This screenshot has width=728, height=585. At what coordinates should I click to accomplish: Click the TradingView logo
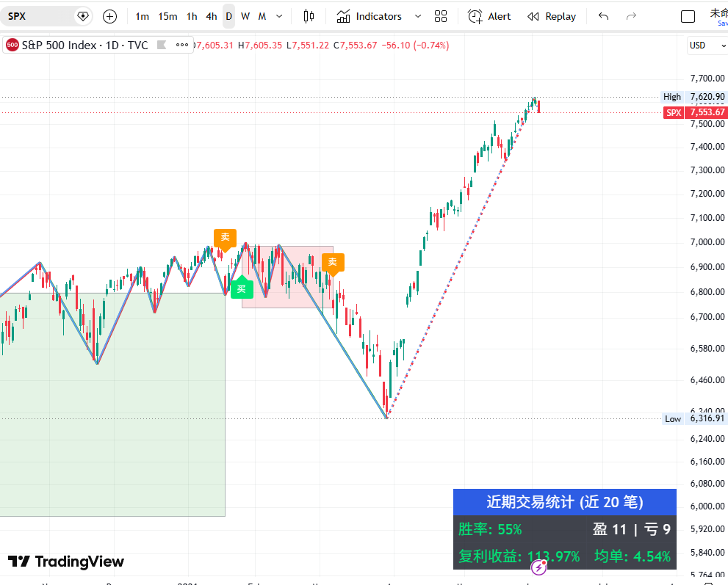tap(66, 562)
